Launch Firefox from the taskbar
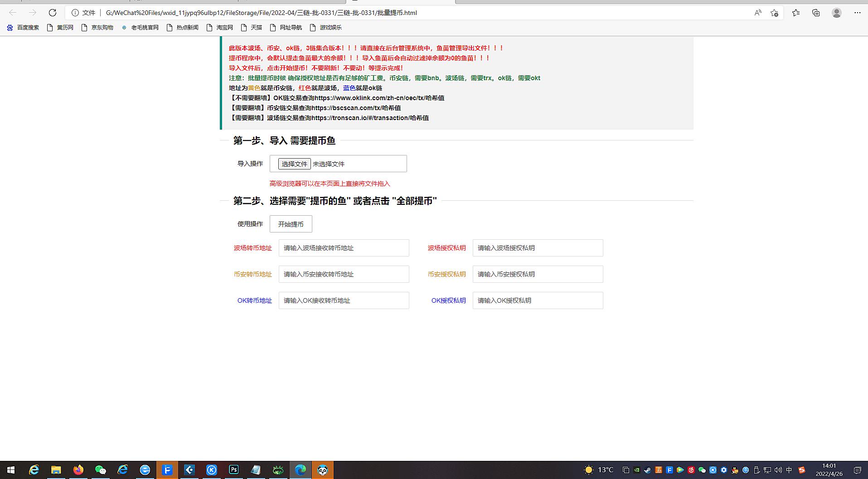The height and width of the screenshot is (479, 868). point(78,470)
